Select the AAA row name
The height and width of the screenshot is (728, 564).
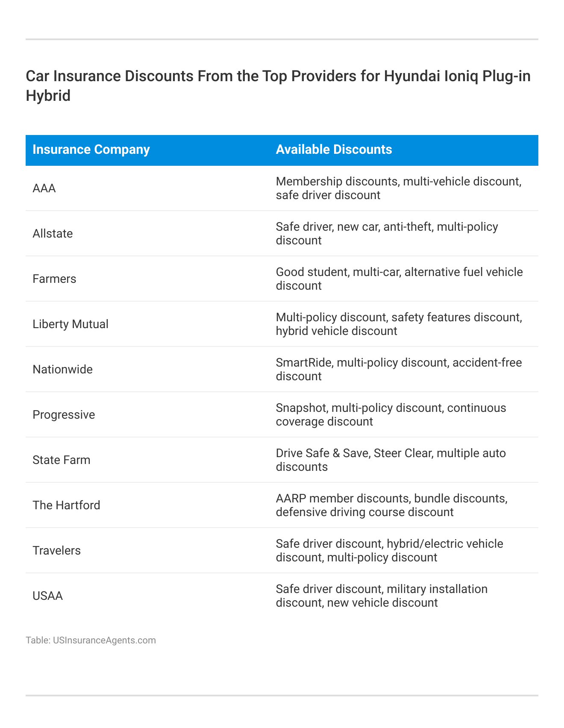(44, 188)
